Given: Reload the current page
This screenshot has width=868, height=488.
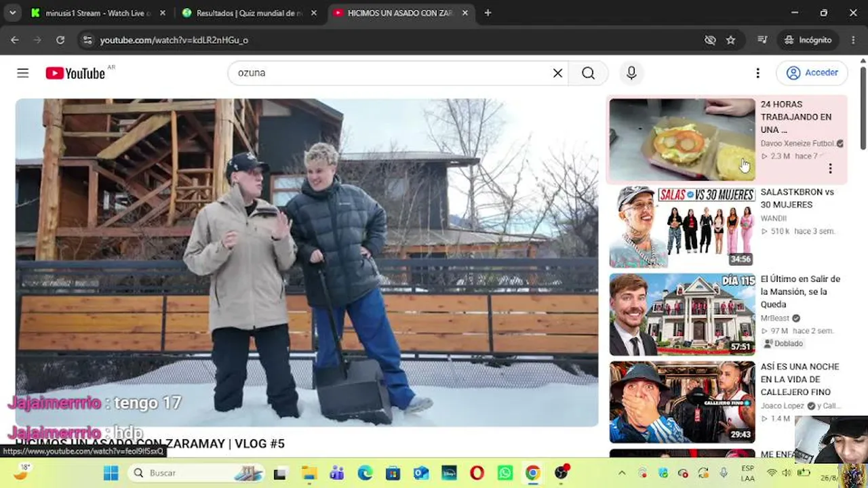Looking at the screenshot, I should click(60, 40).
